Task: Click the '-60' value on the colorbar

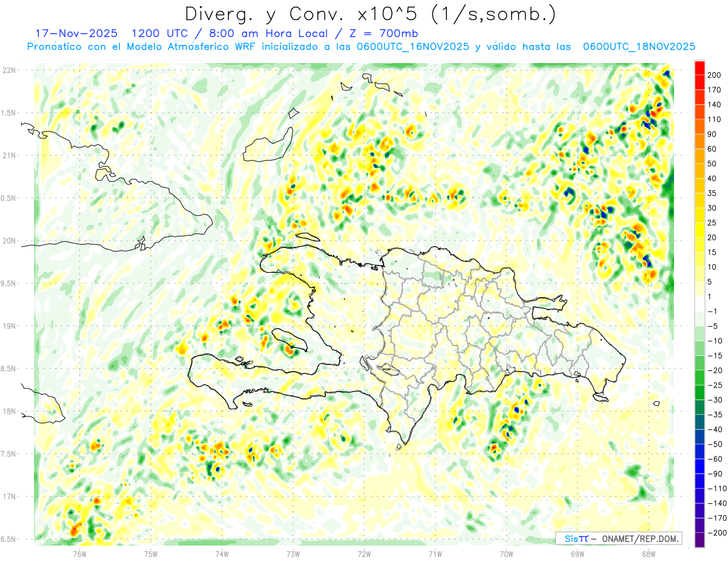Action: coord(715,459)
